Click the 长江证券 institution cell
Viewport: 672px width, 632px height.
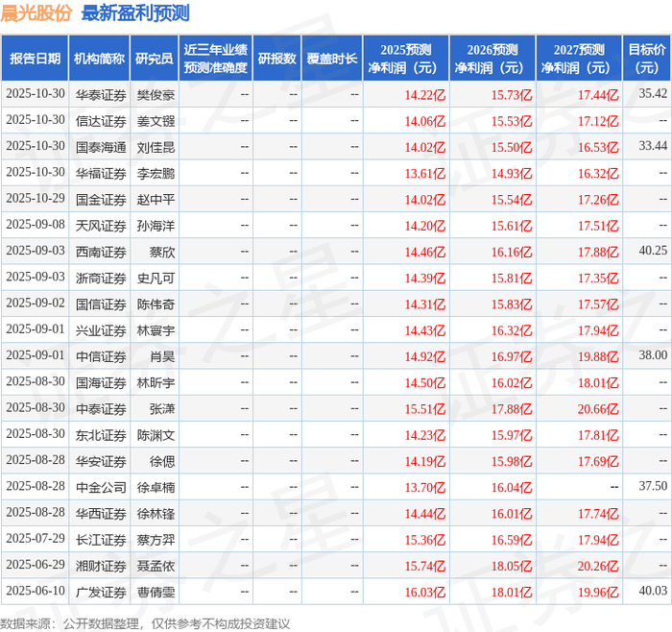click(101, 540)
